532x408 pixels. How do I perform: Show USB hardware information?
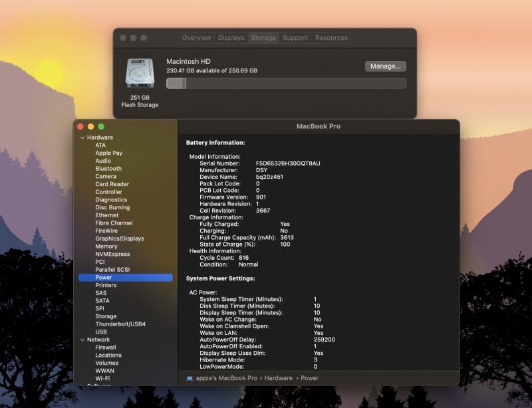pyautogui.click(x=101, y=332)
